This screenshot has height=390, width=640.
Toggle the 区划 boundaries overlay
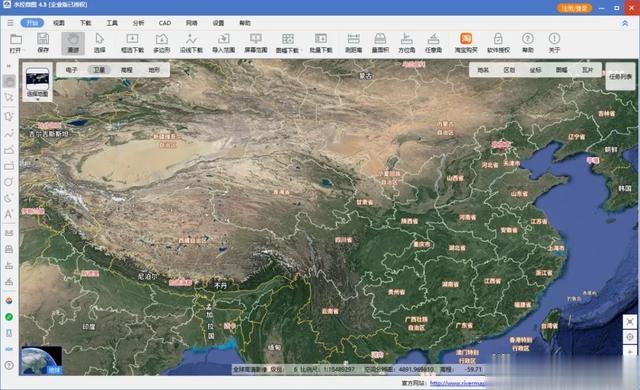point(509,70)
